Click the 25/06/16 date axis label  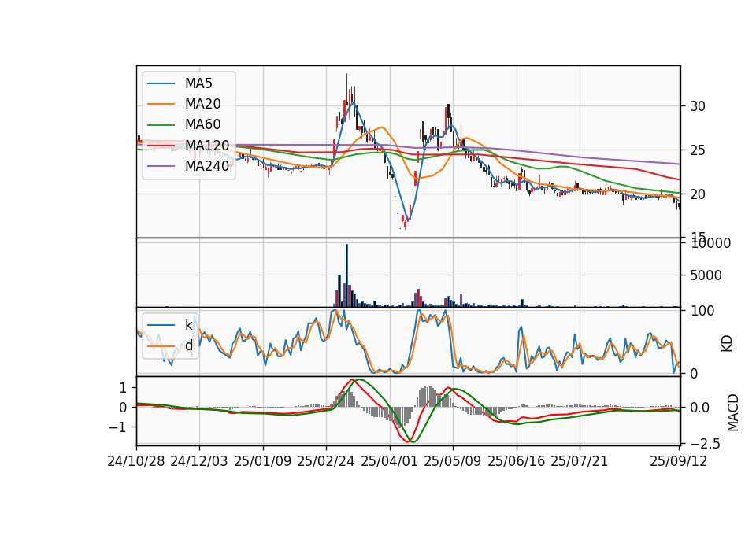coord(517,461)
